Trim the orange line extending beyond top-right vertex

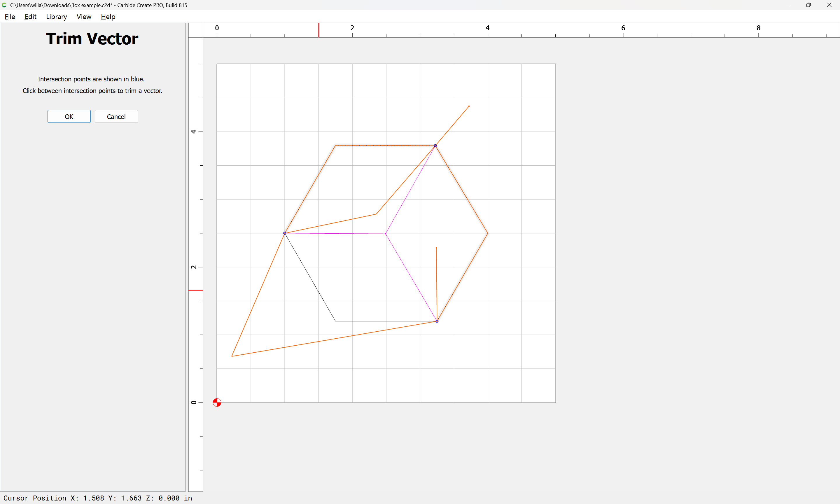[x=452, y=126]
